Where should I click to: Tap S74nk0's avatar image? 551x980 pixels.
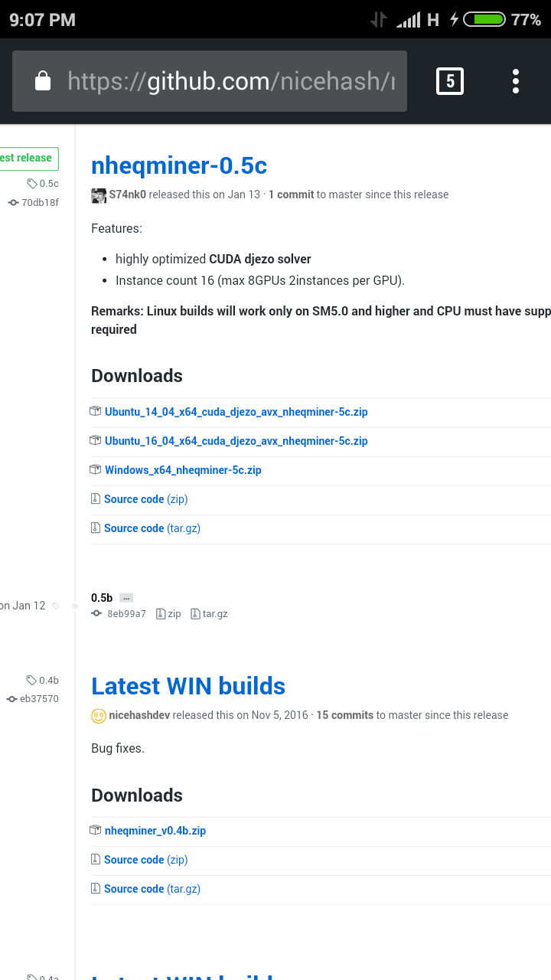[99, 195]
